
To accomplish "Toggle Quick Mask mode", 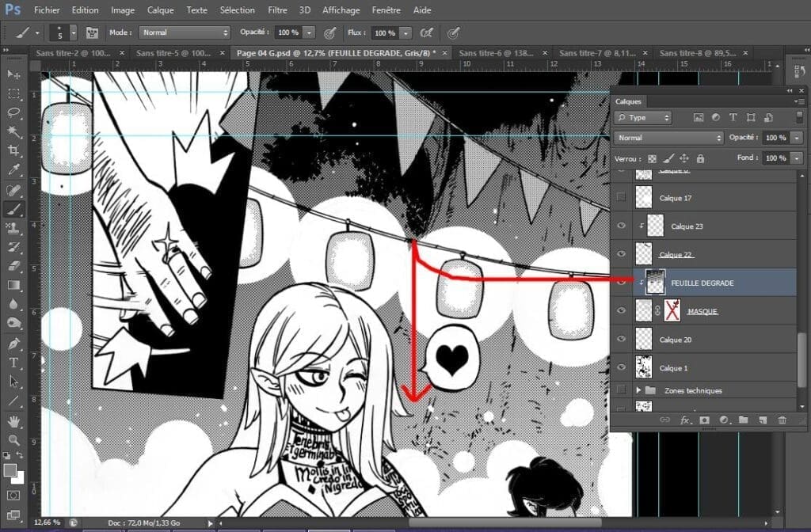I will point(13,495).
